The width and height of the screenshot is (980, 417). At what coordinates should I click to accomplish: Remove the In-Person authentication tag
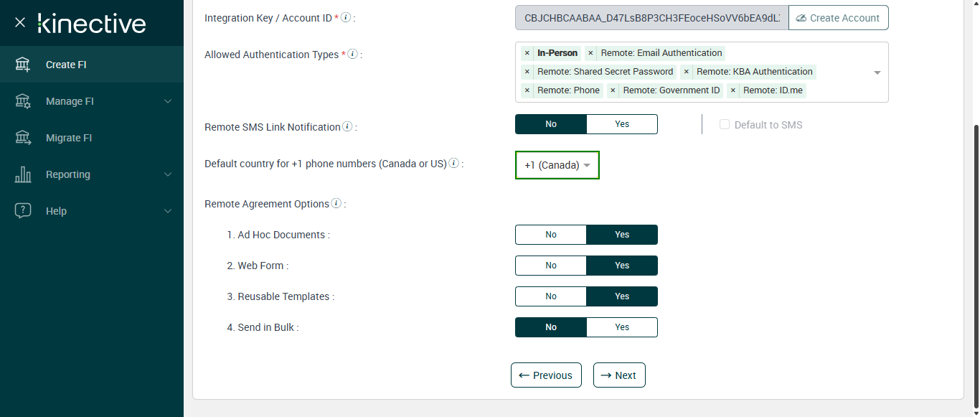tap(527, 53)
